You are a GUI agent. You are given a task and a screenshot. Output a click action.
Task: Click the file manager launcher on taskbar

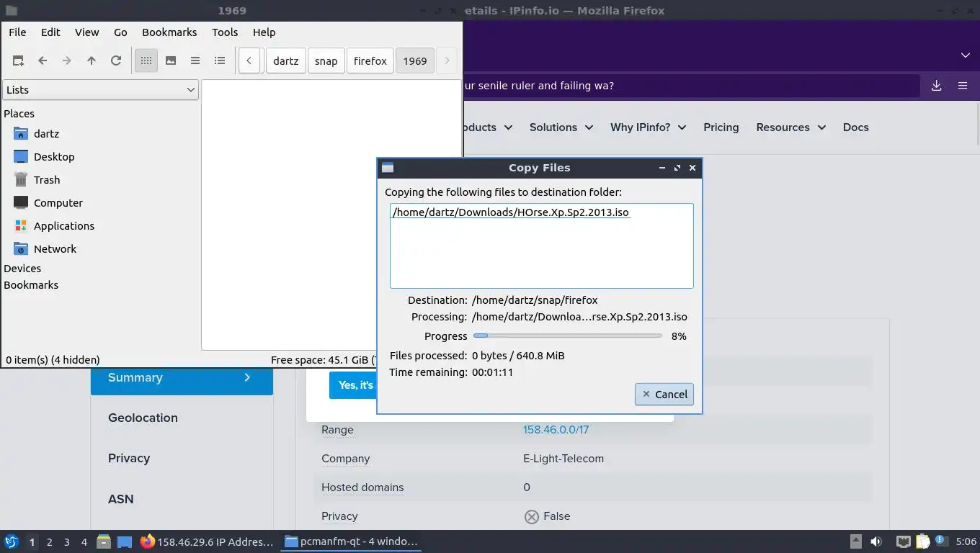[104, 541]
